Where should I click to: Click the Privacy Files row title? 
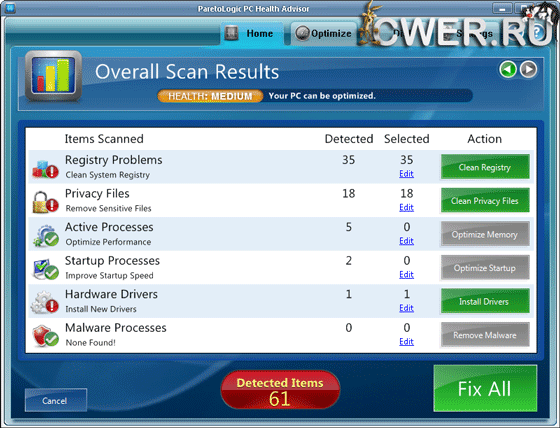[x=97, y=193]
